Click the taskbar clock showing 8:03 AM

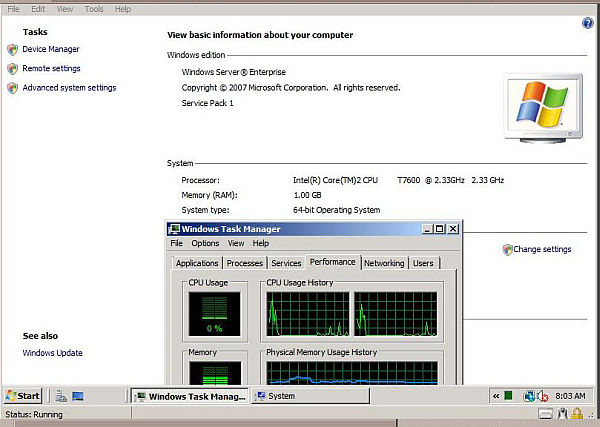click(x=570, y=396)
